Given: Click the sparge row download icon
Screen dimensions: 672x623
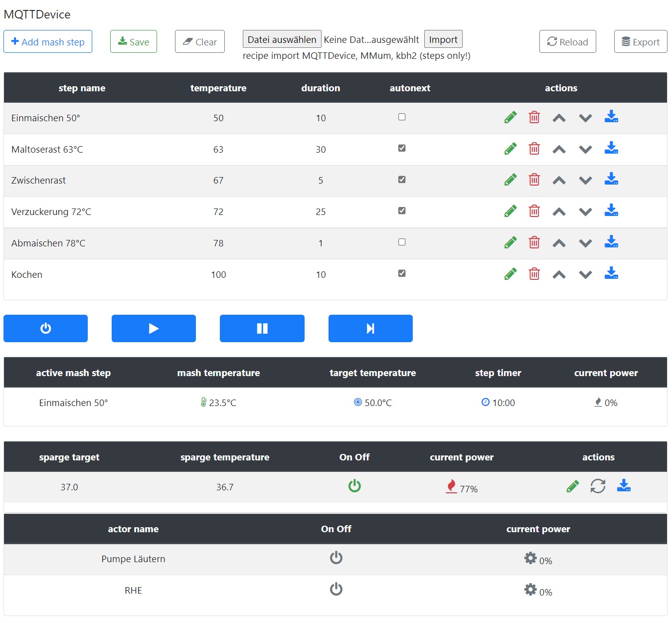Looking at the screenshot, I should coord(624,486).
